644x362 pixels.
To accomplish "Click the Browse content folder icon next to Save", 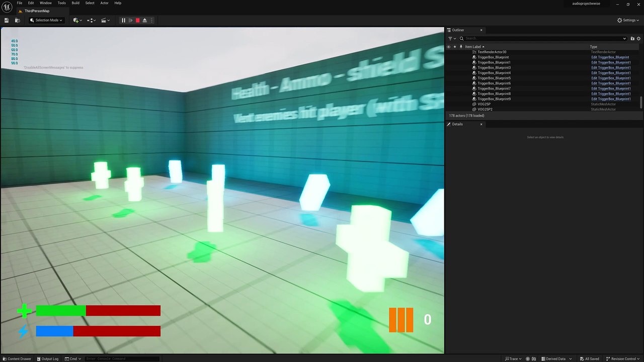I will (17, 20).
